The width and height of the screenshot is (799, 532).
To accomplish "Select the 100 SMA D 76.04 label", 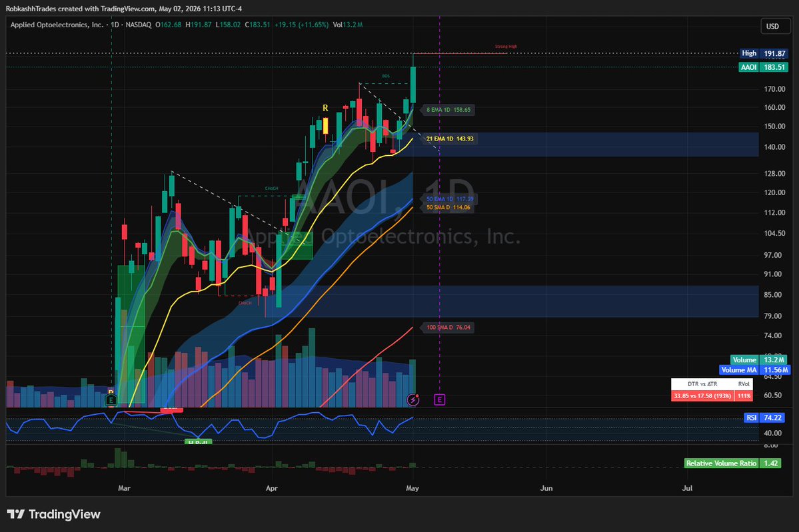I will pos(448,328).
